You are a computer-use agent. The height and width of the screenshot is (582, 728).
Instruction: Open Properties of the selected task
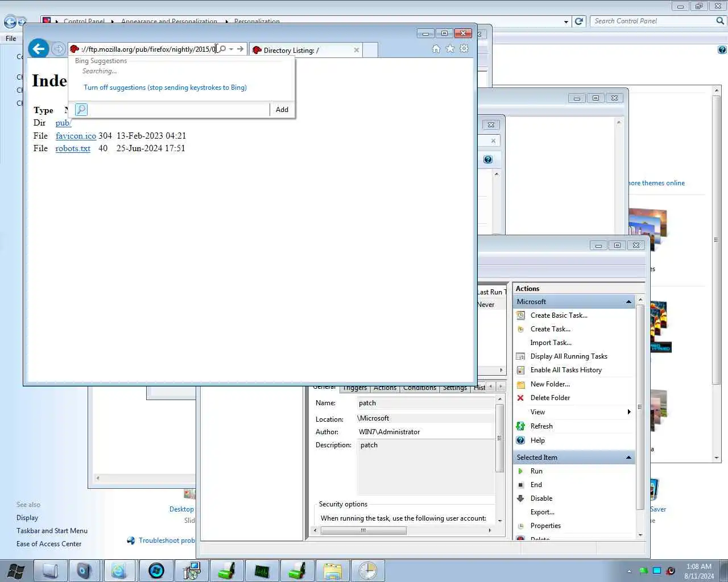(545, 526)
